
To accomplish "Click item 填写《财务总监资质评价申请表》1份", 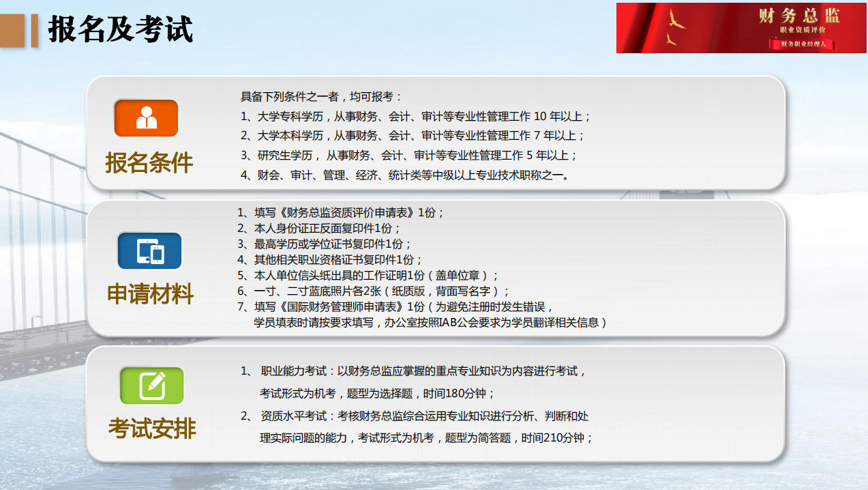I will click(x=341, y=212).
